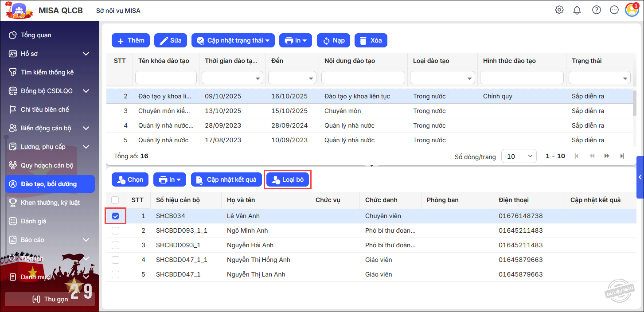Screen dimensions: 644x312
Task: Open the settings gear icon
Action: coord(559,10)
